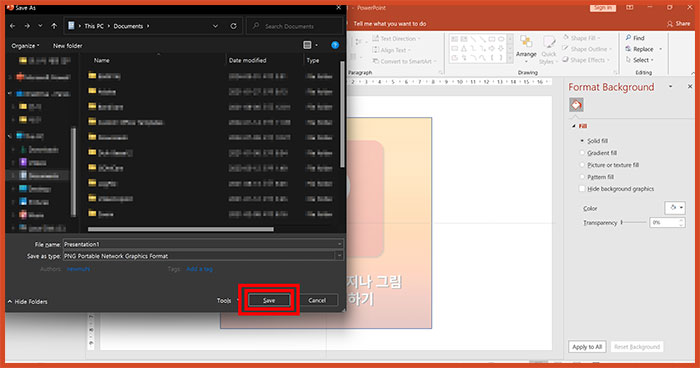Image resolution: width=700 pixels, height=368 pixels.
Task: Change the file view layout icon
Action: tap(307, 45)
